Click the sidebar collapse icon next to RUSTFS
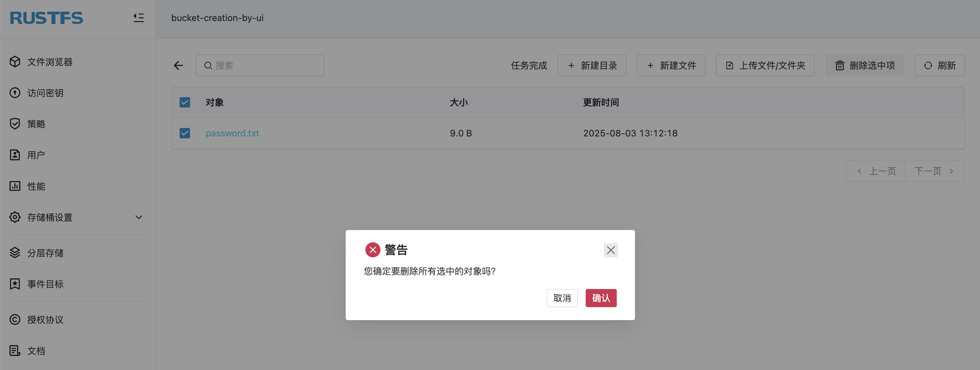This screenshot has width=980, height=370. click(138, 18)
